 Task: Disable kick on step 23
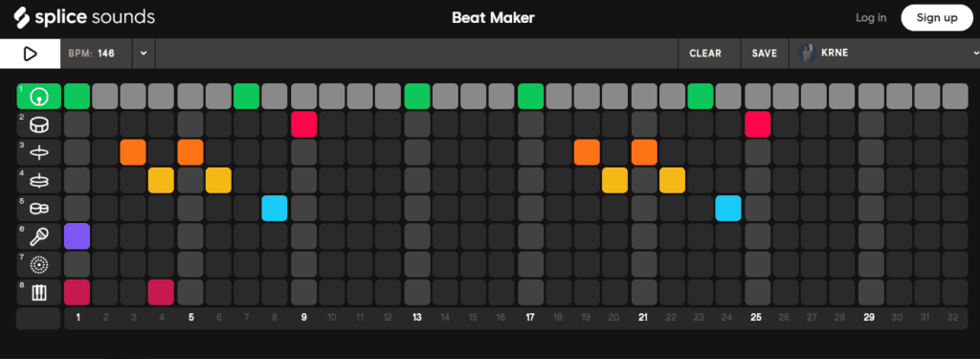pyautogui.click(x=701, y=97)
